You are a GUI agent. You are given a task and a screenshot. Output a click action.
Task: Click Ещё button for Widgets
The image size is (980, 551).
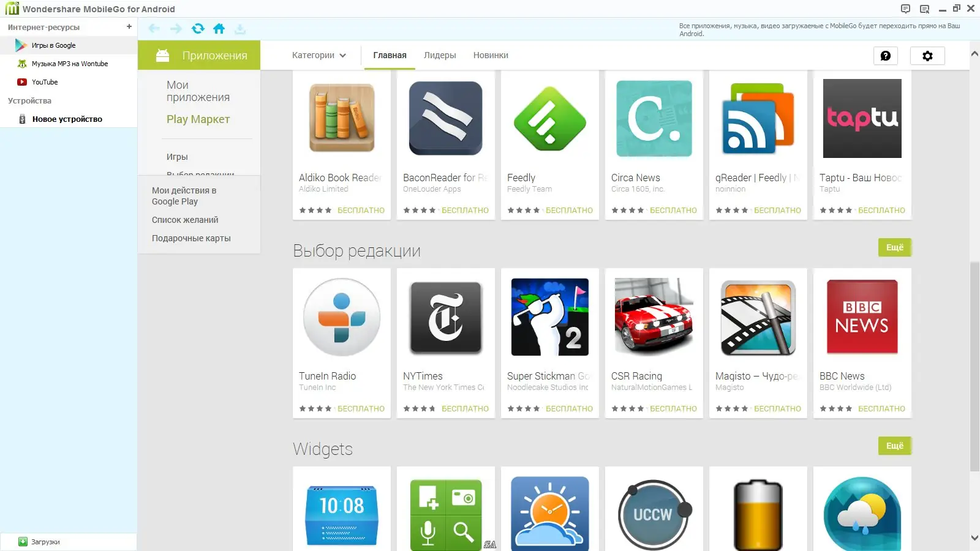(x=895, y=446)
